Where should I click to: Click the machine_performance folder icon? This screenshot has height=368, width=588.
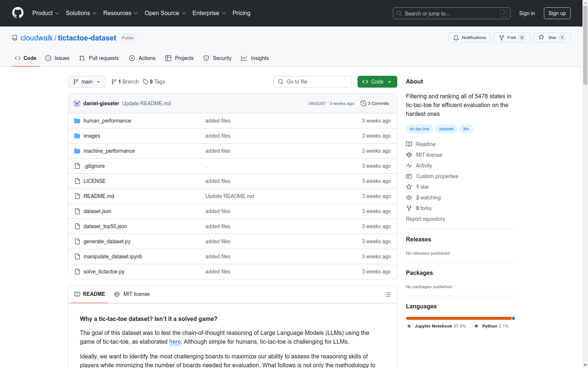[x=77, y=151]
